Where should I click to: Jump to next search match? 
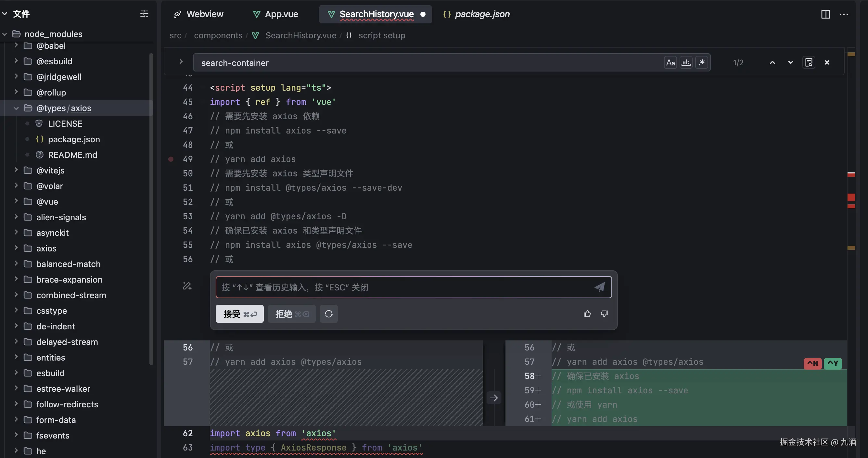pyautogui.click(x=790, y=63)
